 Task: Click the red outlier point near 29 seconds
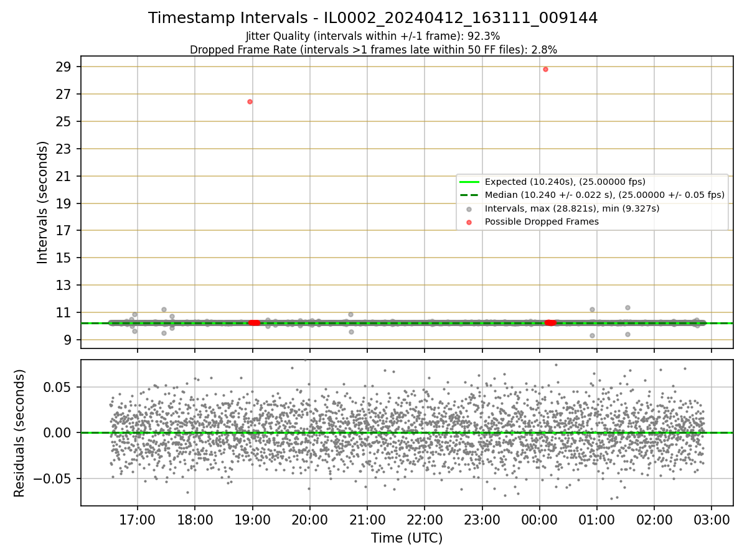545,69
